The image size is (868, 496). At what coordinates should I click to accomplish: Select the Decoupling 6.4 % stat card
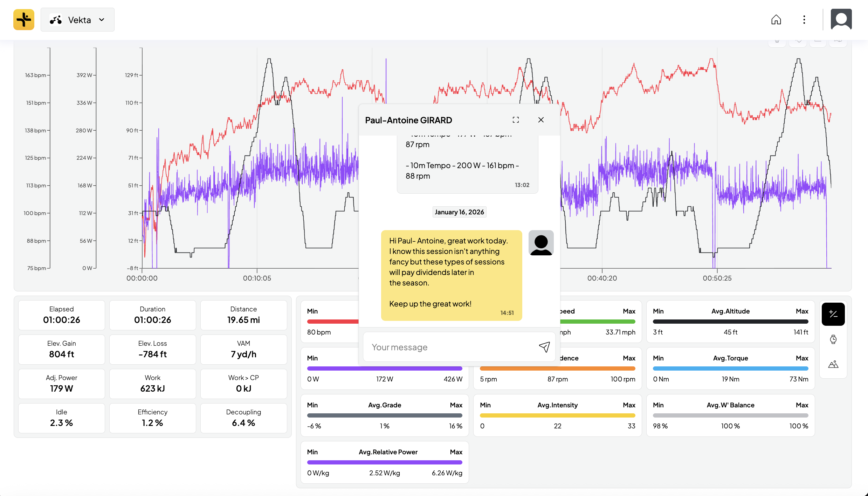pyautogui.click(x=243, y=418)
